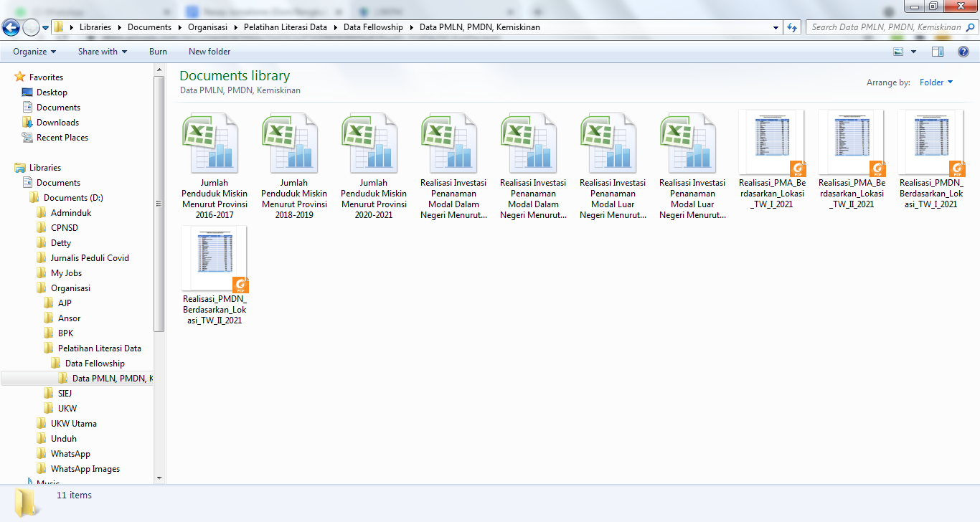Open the address bar history dropdown arrow
Screen dimensions: 980x522
[x=776, y=27]
